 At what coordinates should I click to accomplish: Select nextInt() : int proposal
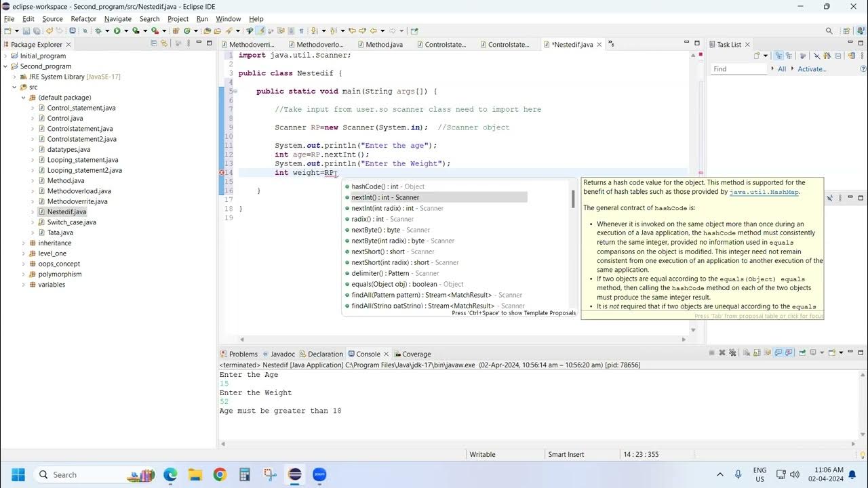pos(435,197)
